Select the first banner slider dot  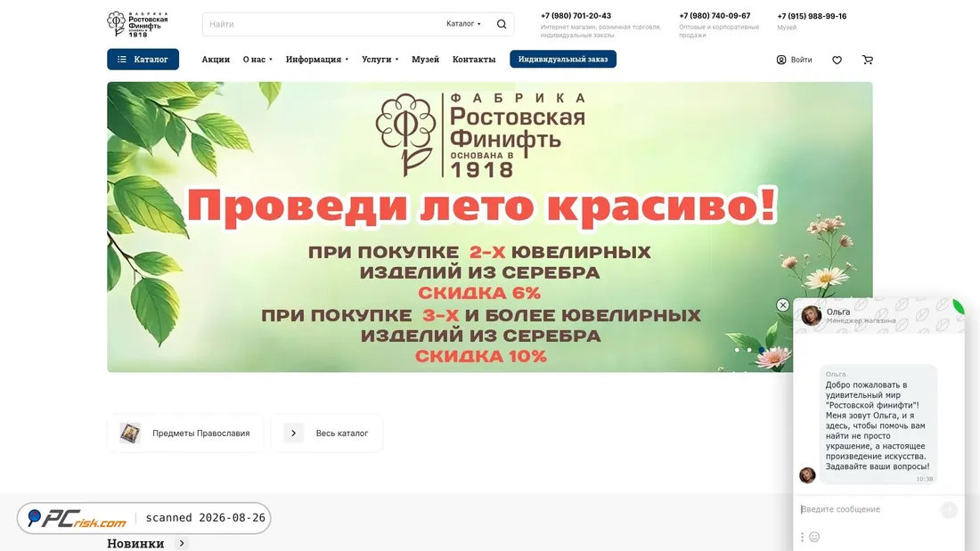tap(737, 350)
